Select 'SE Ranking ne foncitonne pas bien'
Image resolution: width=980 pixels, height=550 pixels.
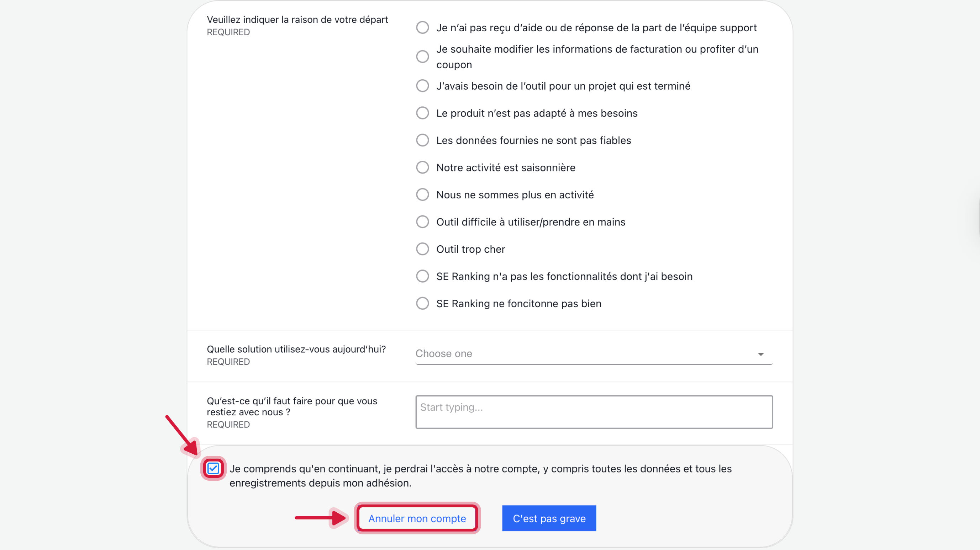coord(422,303)
